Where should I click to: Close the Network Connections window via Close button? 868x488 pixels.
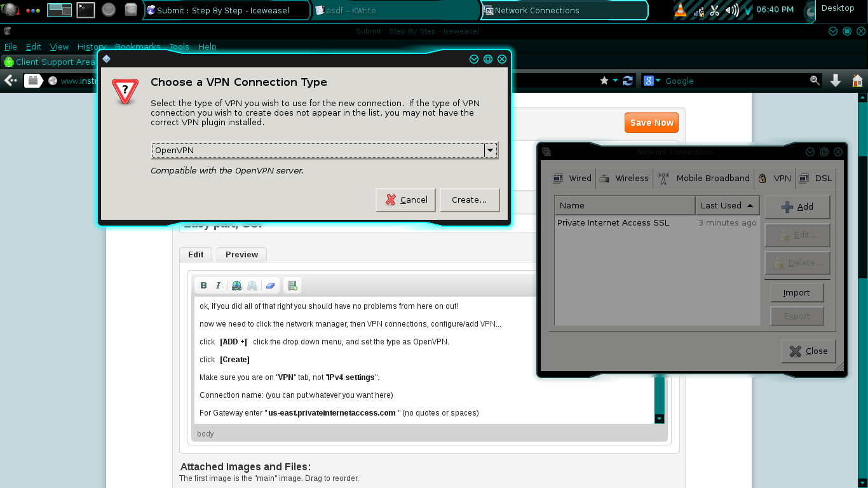(x=808, y=351)
